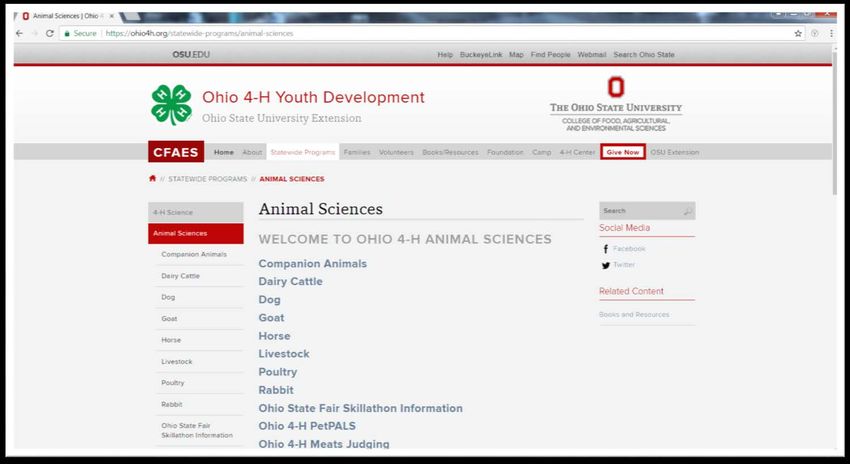Click the CFAES red logo block
Image resolution: width=850 pixels, height=464 pixels.
point(176,152)
